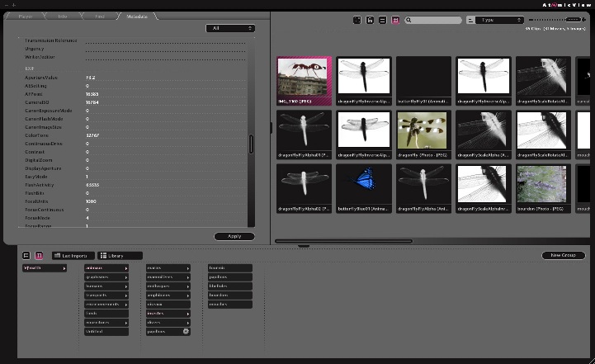
Task: Click the CameraISO value 16784
Action: 92,102
